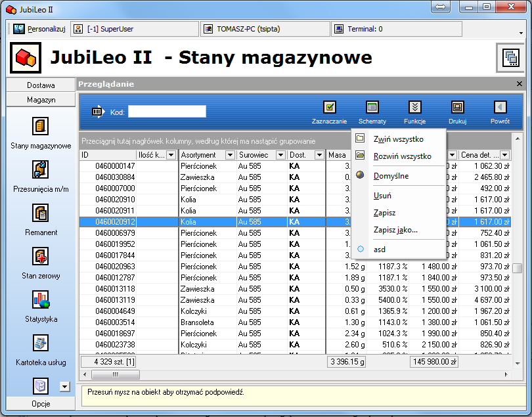This screenshot has width=532, height=417.
Task: Close the Przeglądanie panel
Action: (x=519, y=84)
